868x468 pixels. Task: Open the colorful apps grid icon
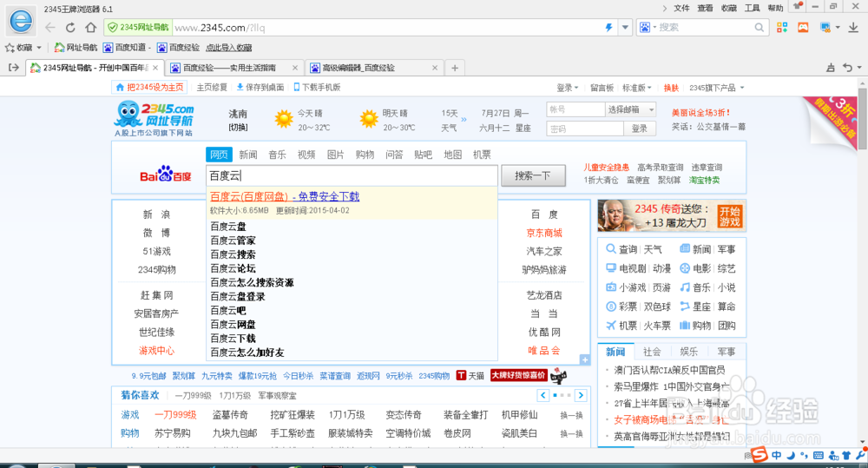click(782, 27)
